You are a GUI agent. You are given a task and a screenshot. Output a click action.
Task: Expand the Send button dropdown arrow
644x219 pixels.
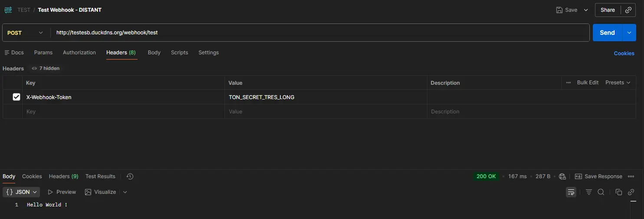point(629,33)
